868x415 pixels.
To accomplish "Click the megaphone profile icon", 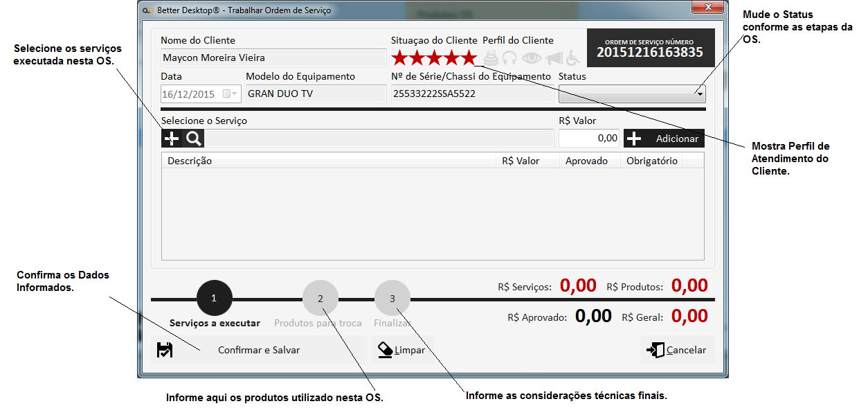I will pyautogui.click(x=554, y=58).
